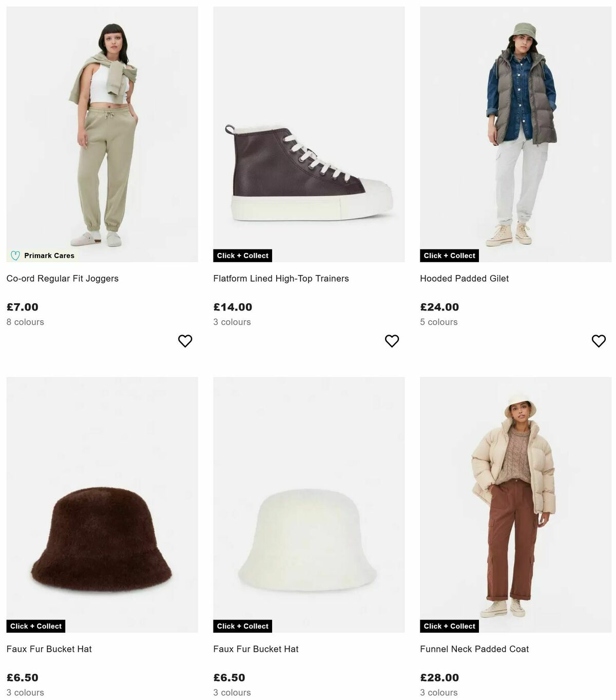This screenshot has height=700, width=616.
Task: Open the Funnel Neck Padded Coat product page
Action: coord(474,649)
